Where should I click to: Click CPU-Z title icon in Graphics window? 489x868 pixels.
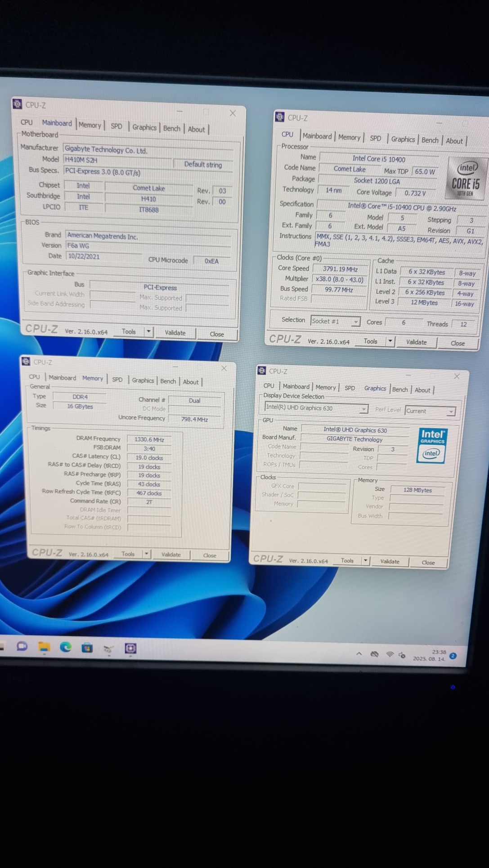click(x=262, y=371)
